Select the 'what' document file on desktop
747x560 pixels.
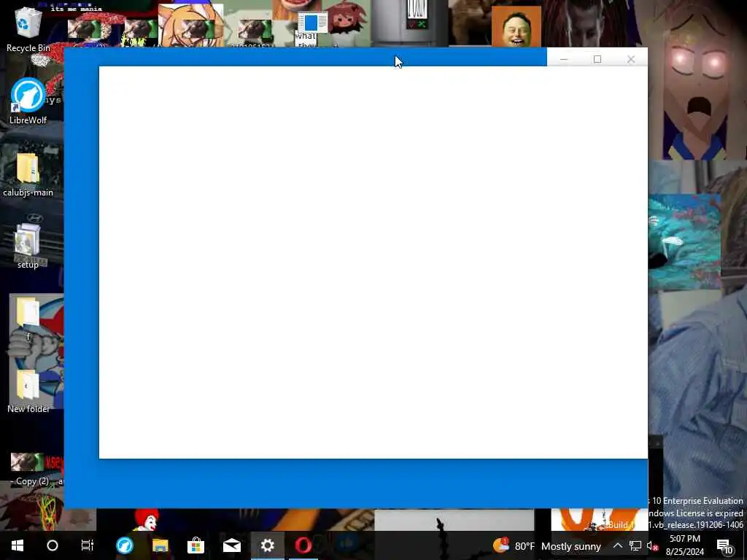coord(312,29)
